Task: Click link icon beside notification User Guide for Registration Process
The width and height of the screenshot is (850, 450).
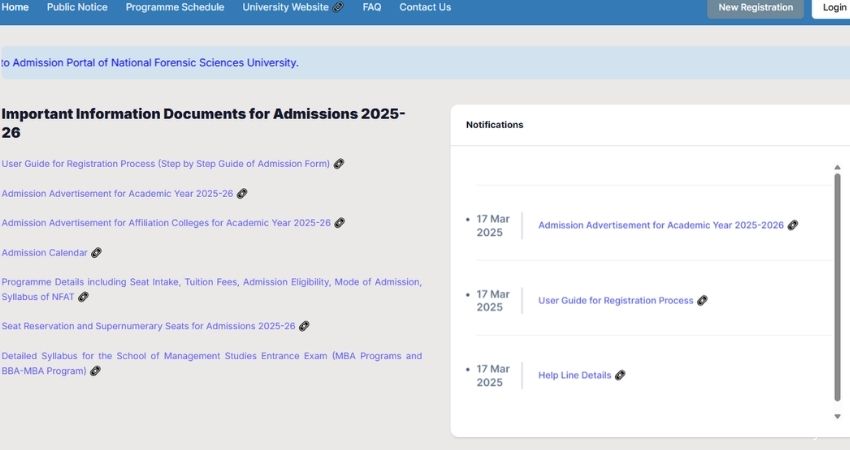Action: (703, 300)
